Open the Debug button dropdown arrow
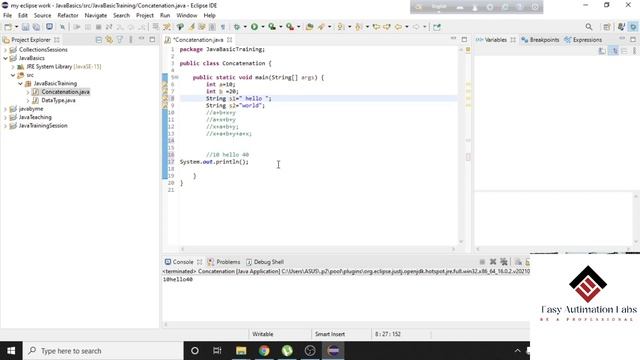640x360 pixels. [245, 27]
